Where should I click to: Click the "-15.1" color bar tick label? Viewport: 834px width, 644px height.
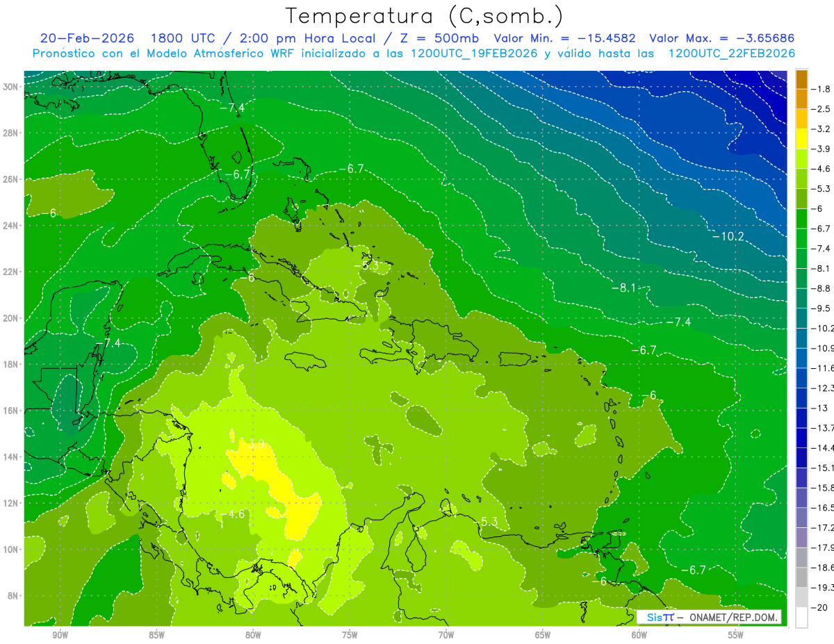(822, 468)
